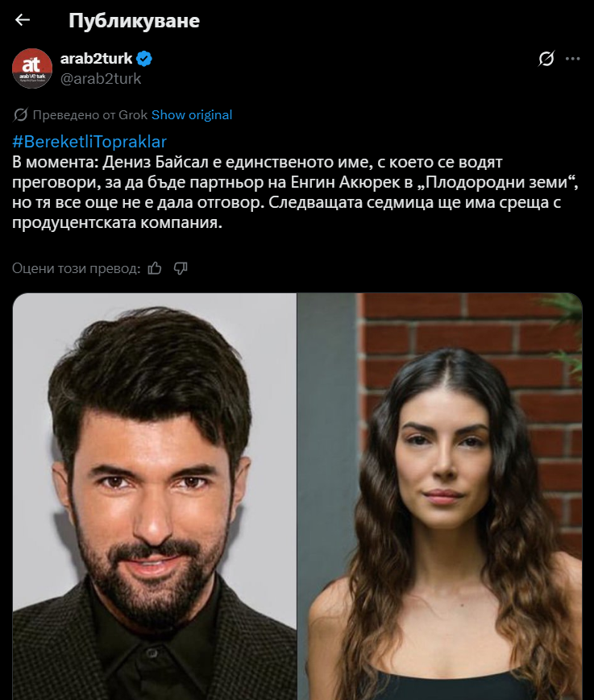The image size is (594, 700).
Task: Open Grok icon at top right
Action: [x=546, y=59]
